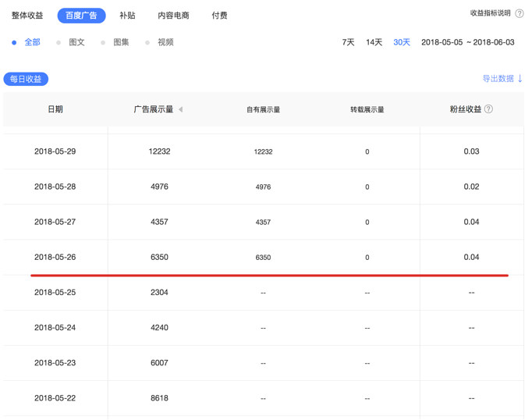Screen dimensions: 532x420
Task: Open the 补贴 tab
Action: (x=127, y=15)
